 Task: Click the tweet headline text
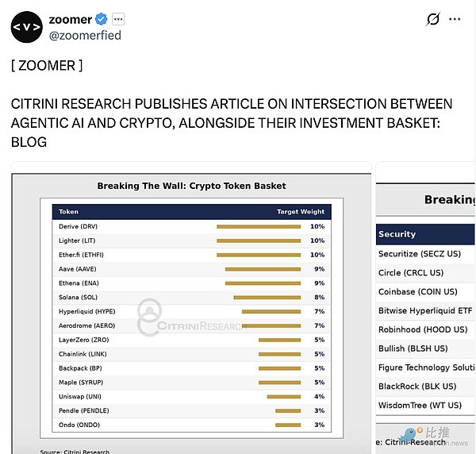coord(232,123)
